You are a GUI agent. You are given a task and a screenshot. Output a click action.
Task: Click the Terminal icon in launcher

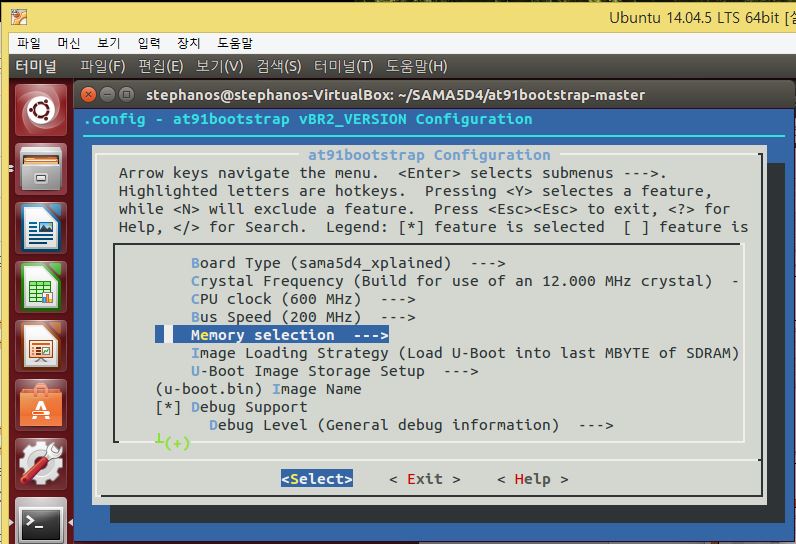tap(41, 522)
